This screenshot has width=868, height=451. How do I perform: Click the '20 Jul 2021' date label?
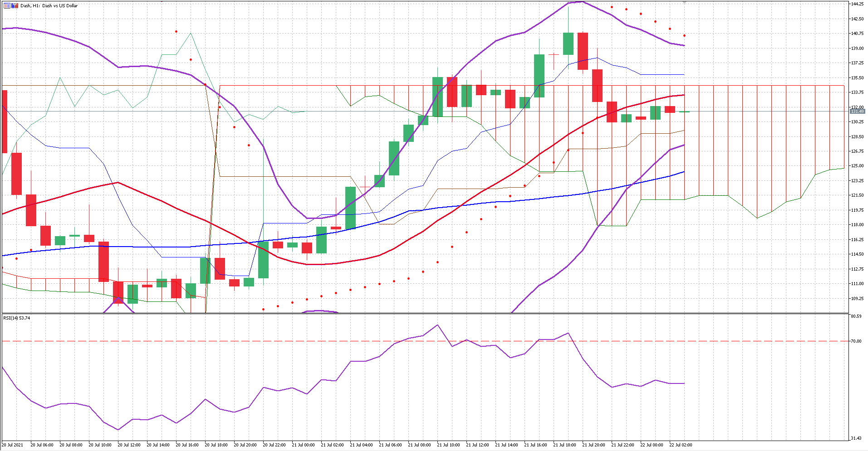point(13,445)
